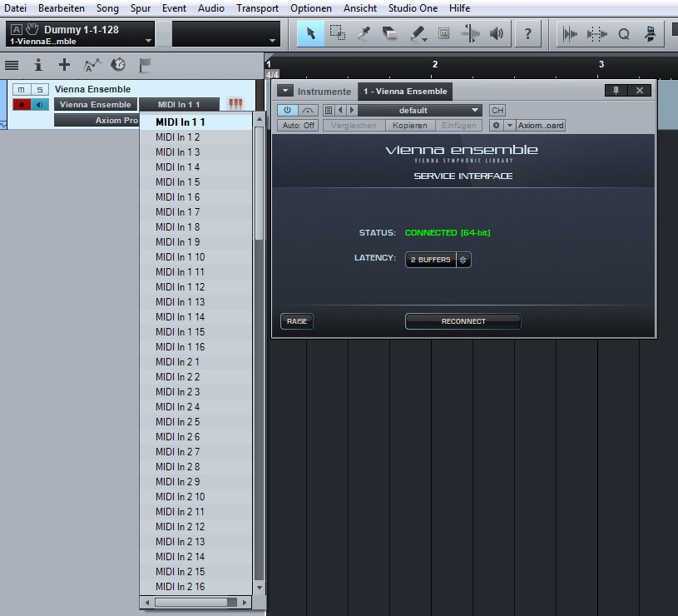Add a track with plus icon
This screenshot has width=678, height=616.
[64, 65]
